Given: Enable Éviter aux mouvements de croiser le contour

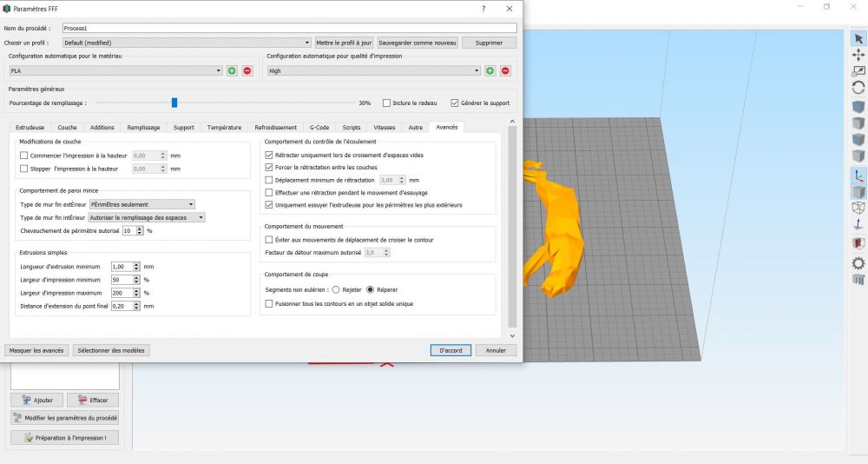Looking at the screenshot, I should (269, 240).
